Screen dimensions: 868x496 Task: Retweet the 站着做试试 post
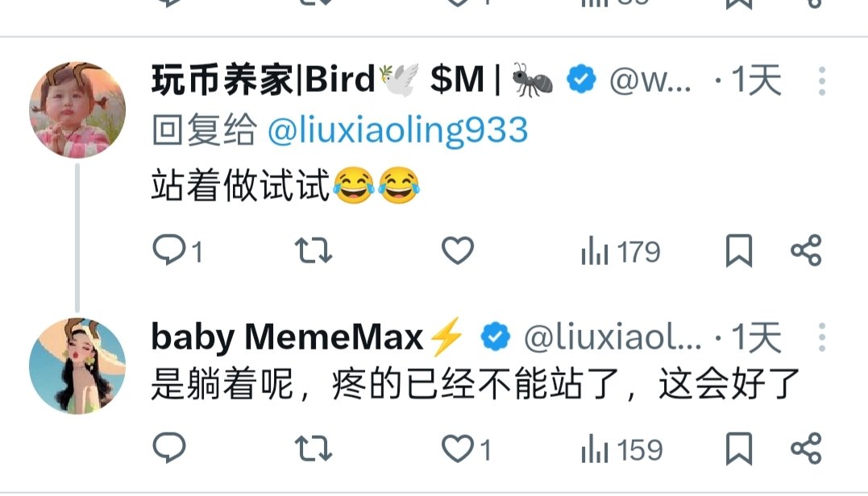coord(314,250)
